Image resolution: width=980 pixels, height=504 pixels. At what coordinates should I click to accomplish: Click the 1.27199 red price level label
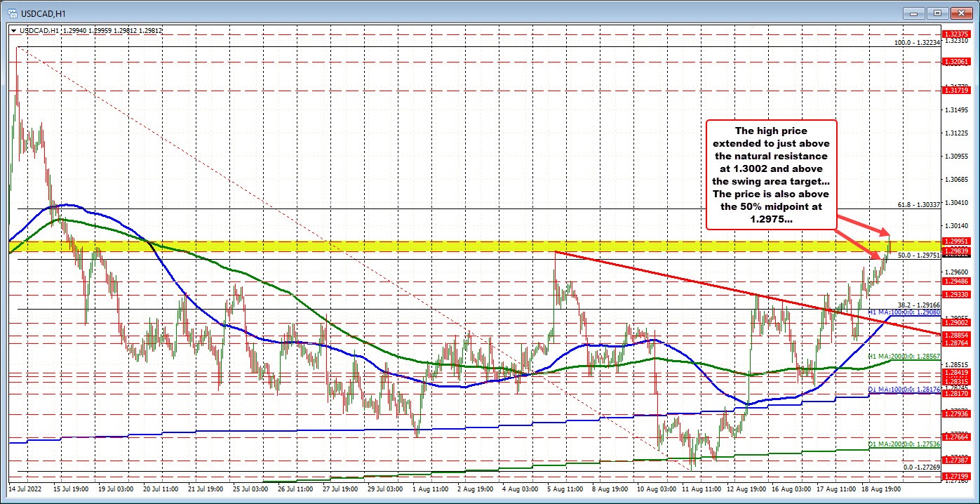pos(955,477)
